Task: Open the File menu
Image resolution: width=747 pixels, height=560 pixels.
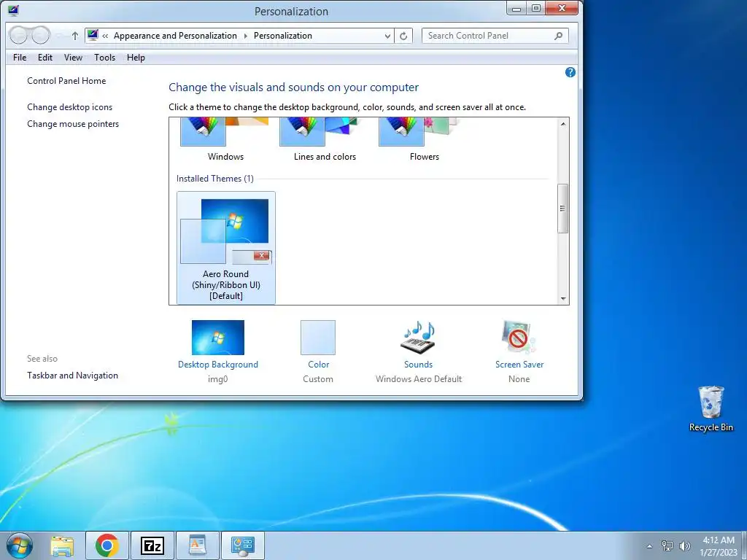Action: tap(20, 58)
